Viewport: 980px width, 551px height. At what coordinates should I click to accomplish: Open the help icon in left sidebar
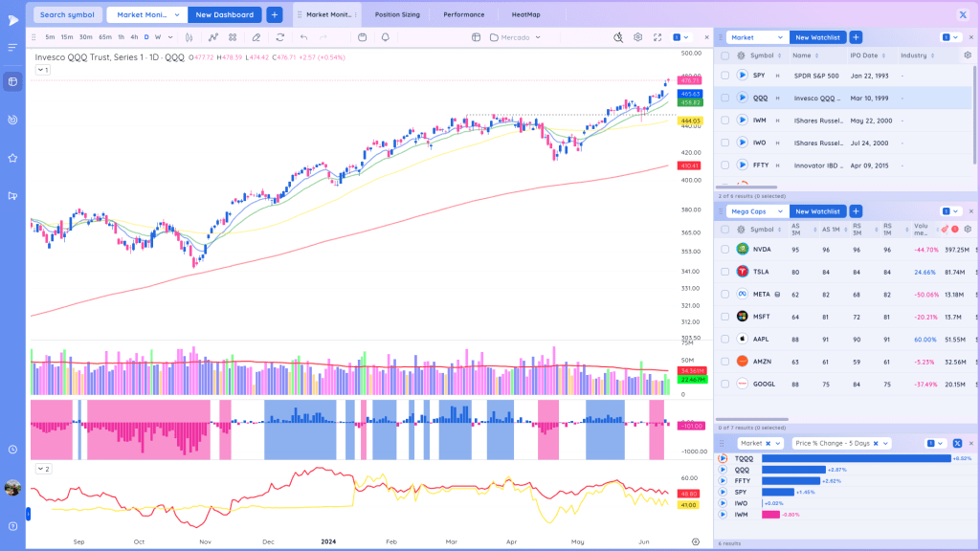click(x=12, y=527)
